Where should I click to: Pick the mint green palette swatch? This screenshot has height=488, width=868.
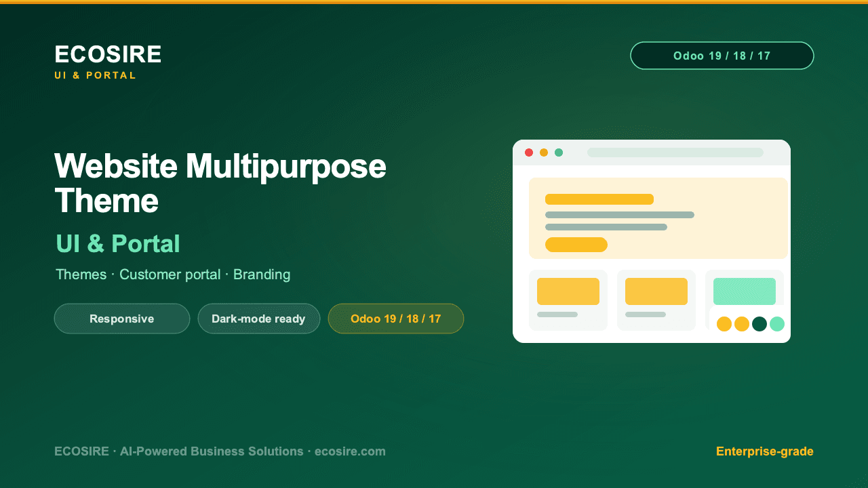coord(777,324)
